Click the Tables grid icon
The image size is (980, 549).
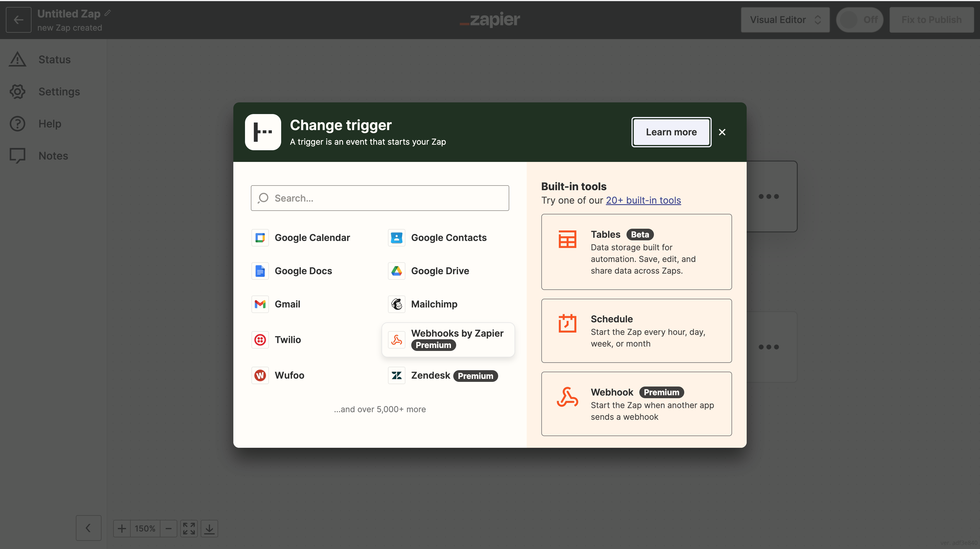(567, 239)
